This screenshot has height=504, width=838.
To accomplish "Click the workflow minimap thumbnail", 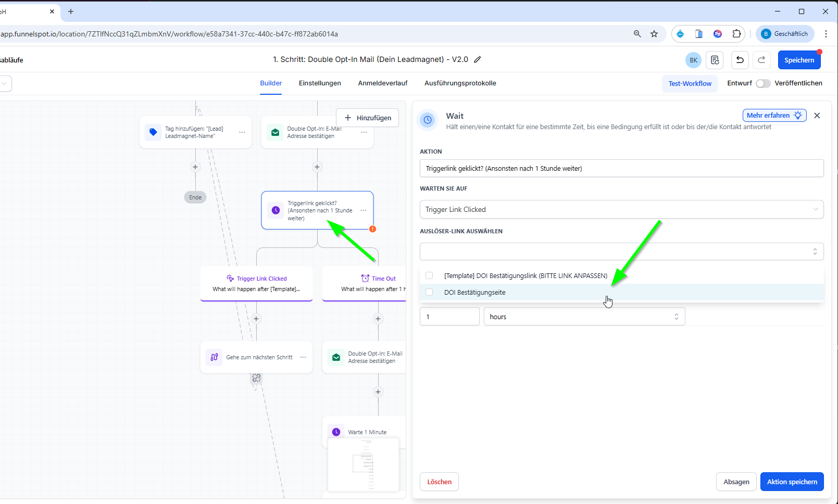I will pos(364,464).
